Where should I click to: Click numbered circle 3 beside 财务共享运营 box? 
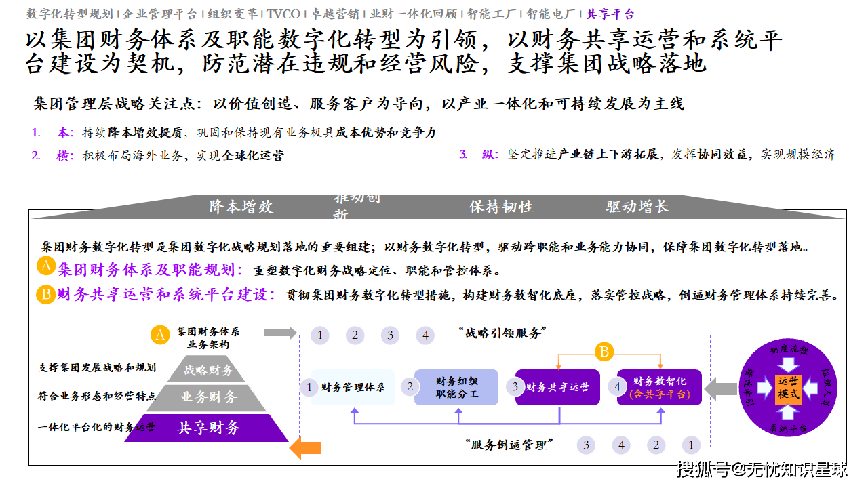point(515,387)
